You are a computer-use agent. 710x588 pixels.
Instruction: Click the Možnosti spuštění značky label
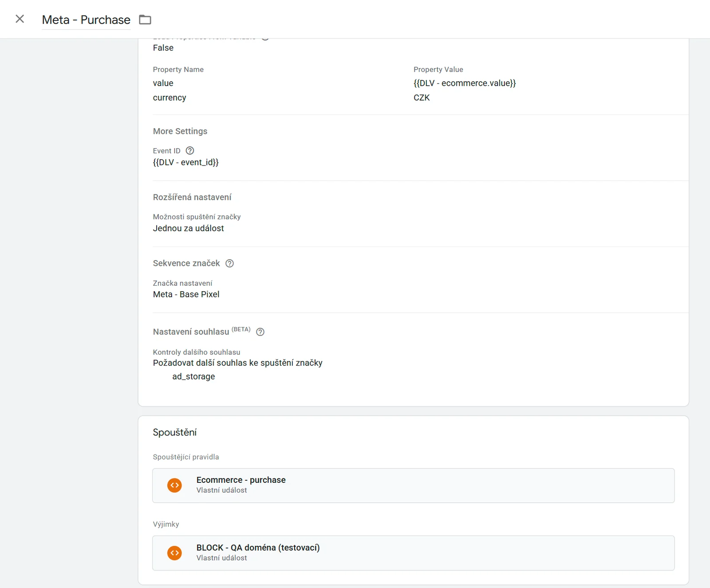(x=197, y=217)
